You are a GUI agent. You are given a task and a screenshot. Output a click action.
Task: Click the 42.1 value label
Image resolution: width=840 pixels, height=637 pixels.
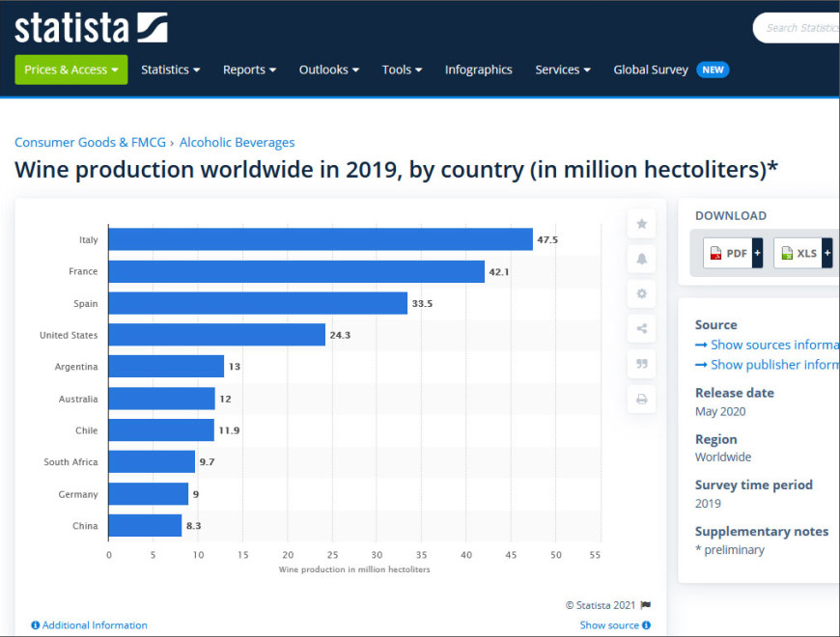pos(499,272)
